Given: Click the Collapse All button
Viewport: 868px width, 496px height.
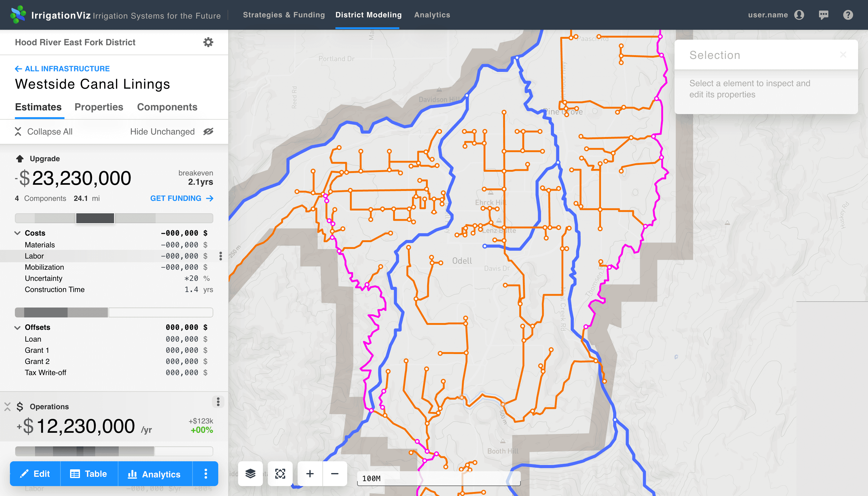Looking at the screenshot, I should click(44, 131).
